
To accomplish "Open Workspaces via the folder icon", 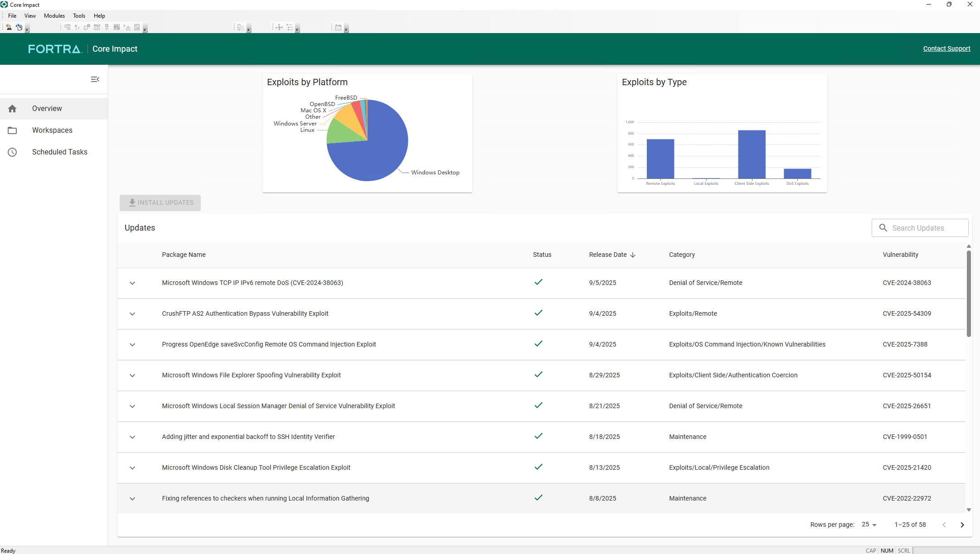I will point(12,130).
